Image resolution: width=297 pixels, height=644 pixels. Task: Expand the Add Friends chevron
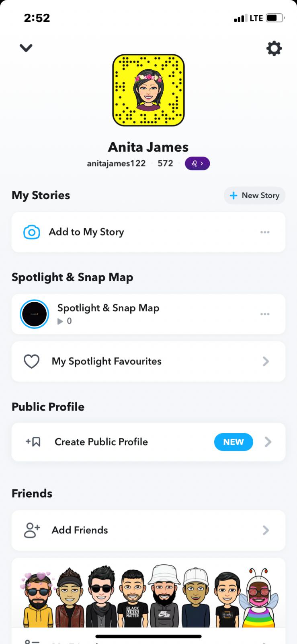266,530
